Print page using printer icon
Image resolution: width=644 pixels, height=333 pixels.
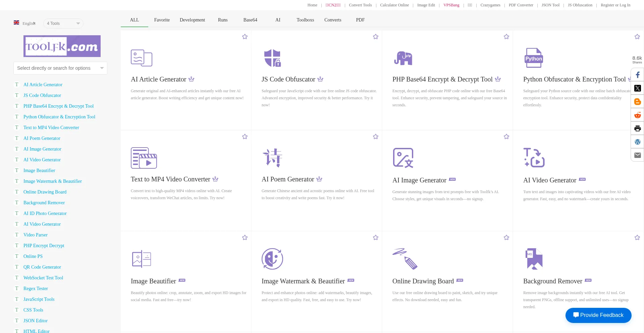[x=637, y=128]
